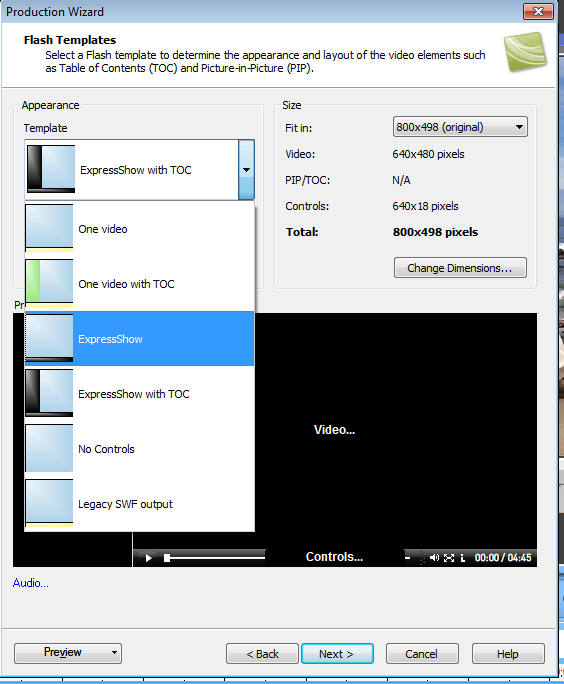Viewport: 564px width, 684px height.
Task: Click the No Controls template thumbnail icon
Action: (x=49, y=448)
